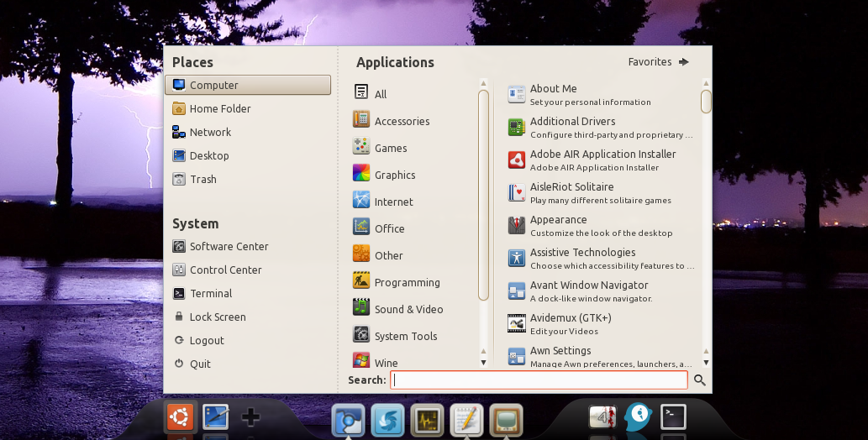Click the plus icon in the dock
868x440 pixels.
pos(250,417)
